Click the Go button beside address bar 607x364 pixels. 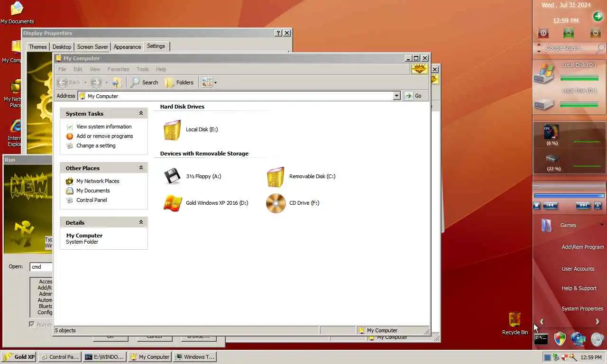413,96
